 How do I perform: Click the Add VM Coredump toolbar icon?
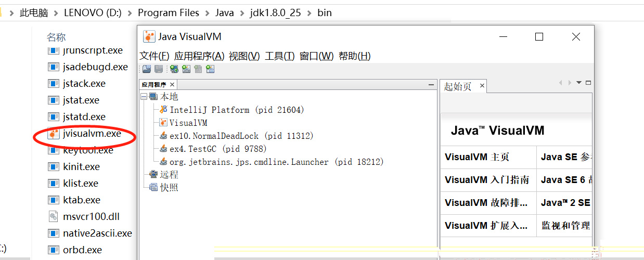(198, 69)
